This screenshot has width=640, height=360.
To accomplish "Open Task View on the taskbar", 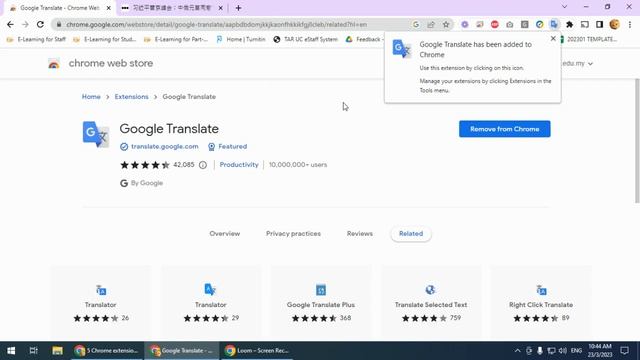I will click(33, 351).
